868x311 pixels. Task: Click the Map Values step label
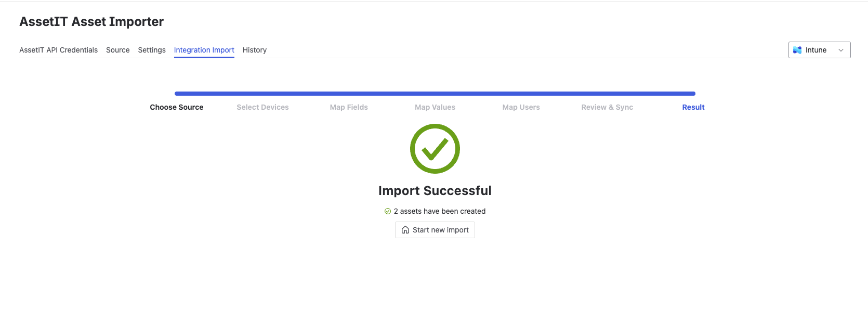point(435,107)
